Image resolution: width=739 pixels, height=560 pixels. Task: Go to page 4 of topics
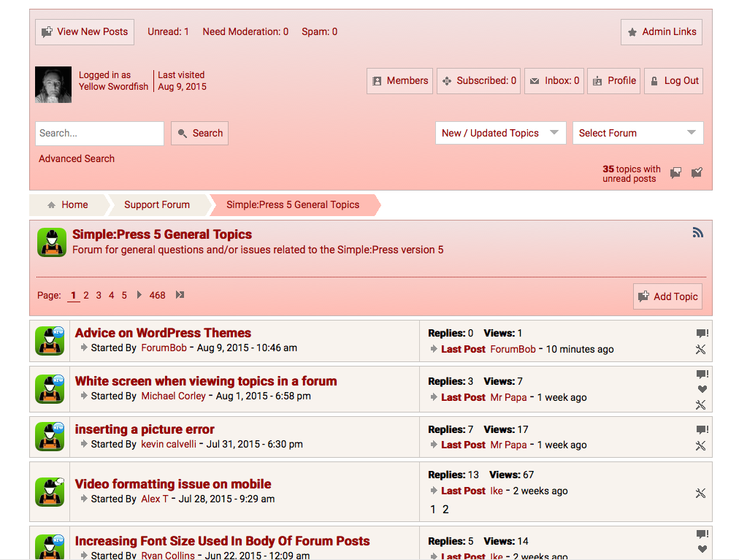click(x=111, y=295)
